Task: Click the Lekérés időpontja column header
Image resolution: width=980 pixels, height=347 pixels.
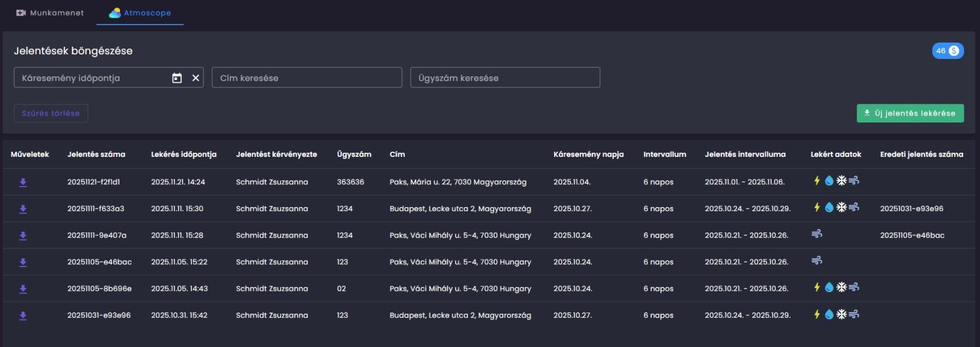Action: 184,155
